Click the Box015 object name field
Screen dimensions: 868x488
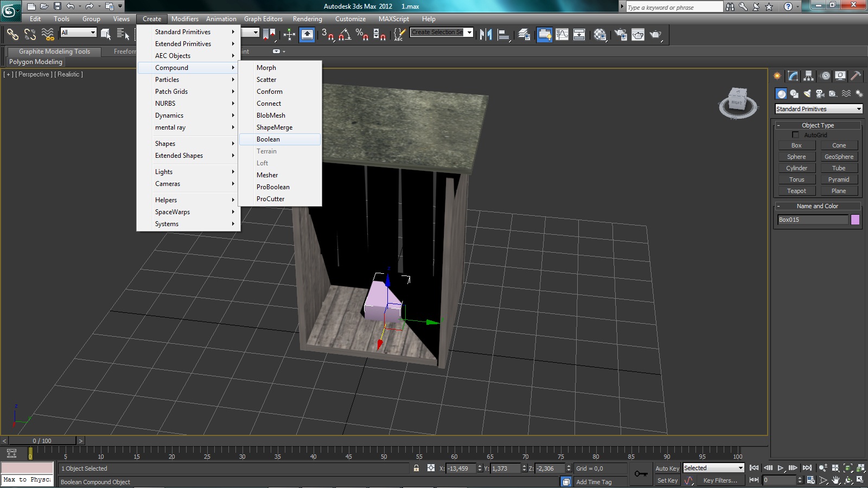click(x=812, y=220)
